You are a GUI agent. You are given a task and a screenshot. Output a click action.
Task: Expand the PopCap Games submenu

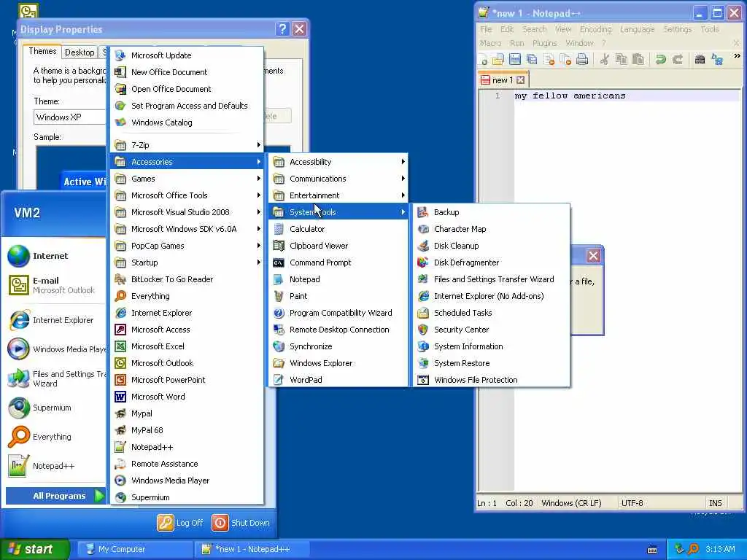187,246
